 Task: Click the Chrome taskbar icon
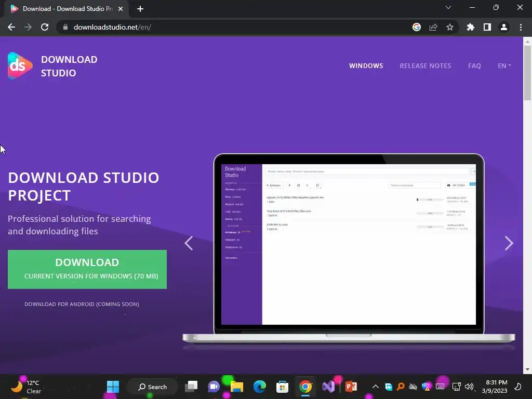(x=305, y=387)
